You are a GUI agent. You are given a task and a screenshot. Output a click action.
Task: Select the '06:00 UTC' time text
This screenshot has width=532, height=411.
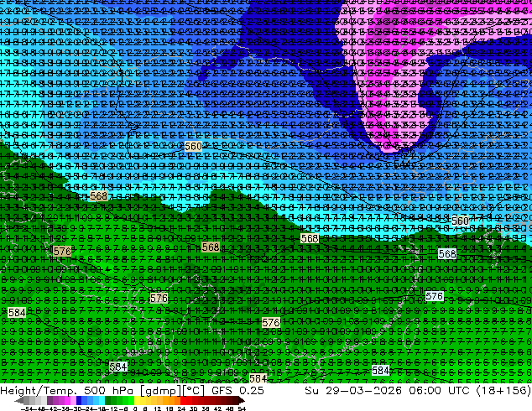tap(440, 391)
